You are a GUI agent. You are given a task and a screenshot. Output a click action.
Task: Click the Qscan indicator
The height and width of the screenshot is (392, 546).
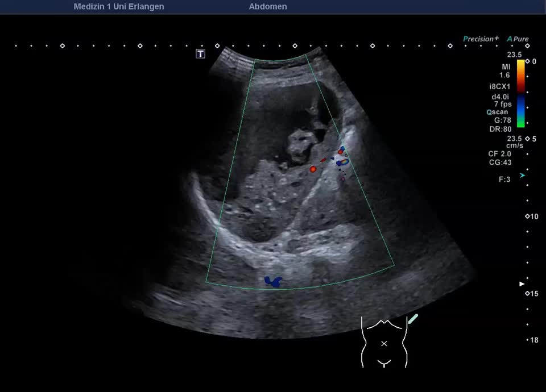pyautogui.click(x=497, y=112)
